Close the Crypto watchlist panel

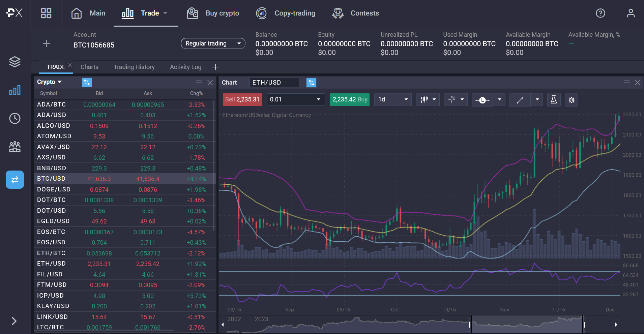click(x=210, y=83)
